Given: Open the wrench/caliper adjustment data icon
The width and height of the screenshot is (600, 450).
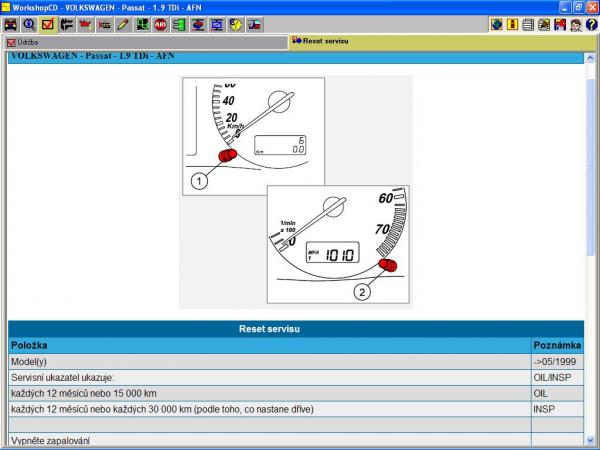Looking at the screenshot, I should tap(67, 25).
